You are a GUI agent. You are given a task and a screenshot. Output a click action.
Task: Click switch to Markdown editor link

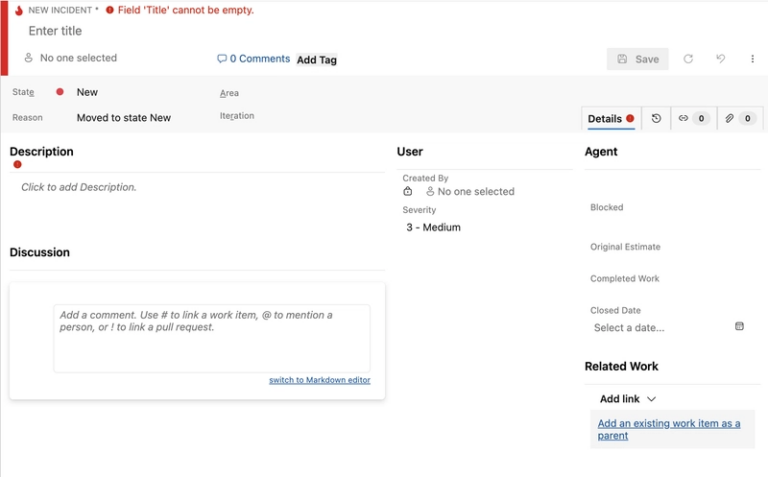coord(320,380)
